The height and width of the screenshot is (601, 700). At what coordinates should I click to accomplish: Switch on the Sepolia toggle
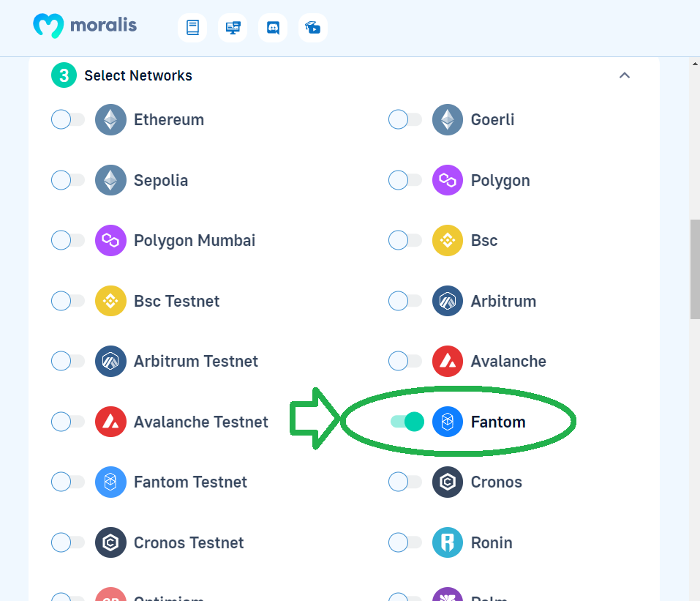68,180
